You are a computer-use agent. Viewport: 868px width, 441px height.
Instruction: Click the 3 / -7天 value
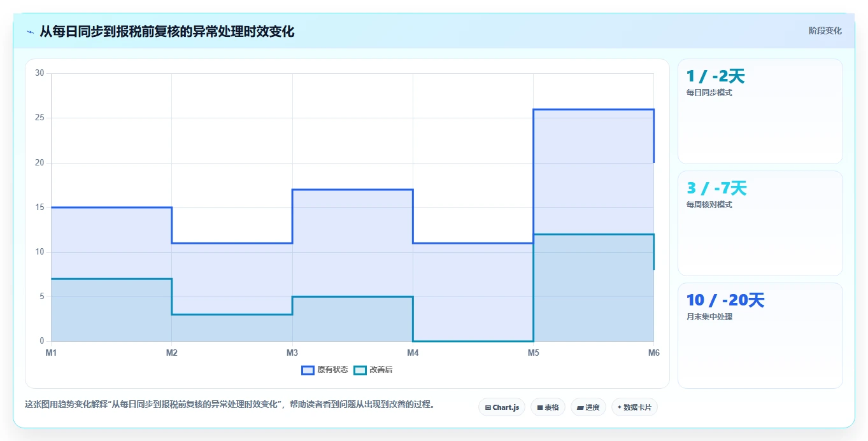[x=716, y=188]
